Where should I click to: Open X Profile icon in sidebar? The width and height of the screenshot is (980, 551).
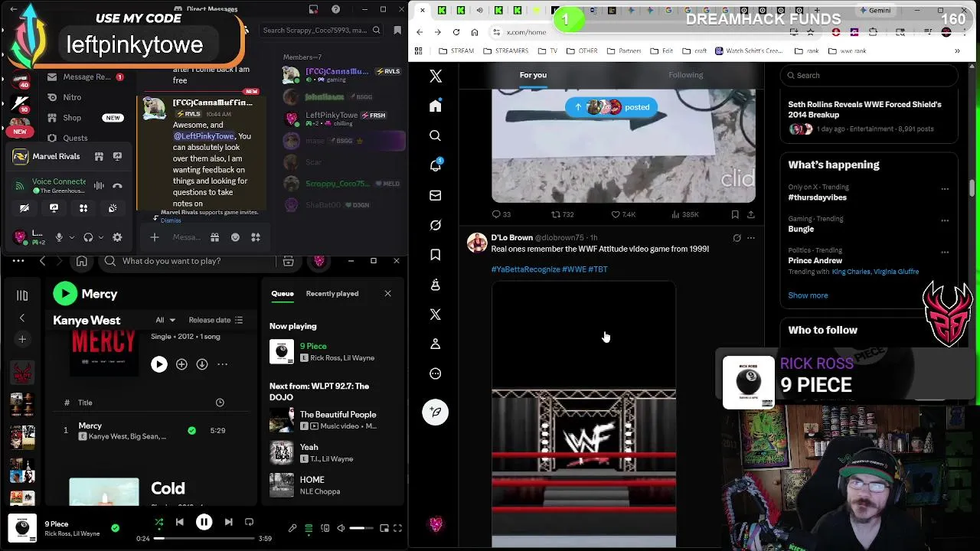[x=435, y=344]
